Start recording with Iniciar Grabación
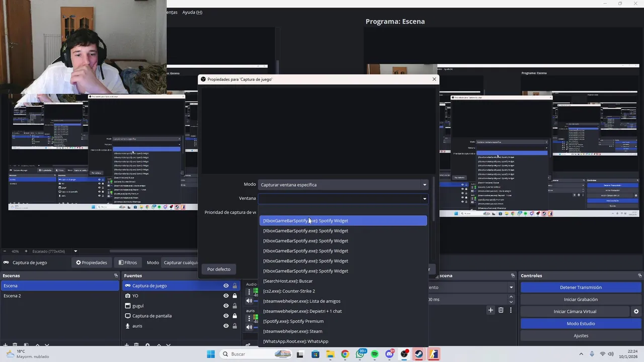The height and width of the screenshot is (362, 644). pyautogui.click(x=581, y=299)
